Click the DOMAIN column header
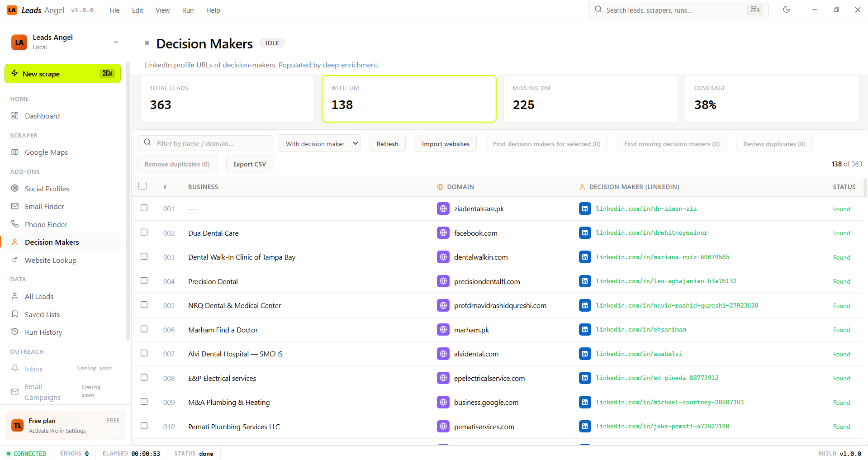 pos(460,186)
